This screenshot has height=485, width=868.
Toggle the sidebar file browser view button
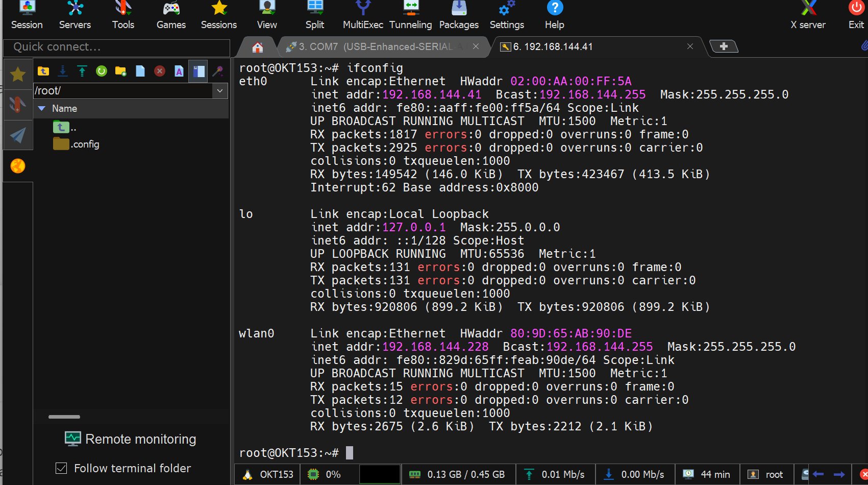point(199,71)
